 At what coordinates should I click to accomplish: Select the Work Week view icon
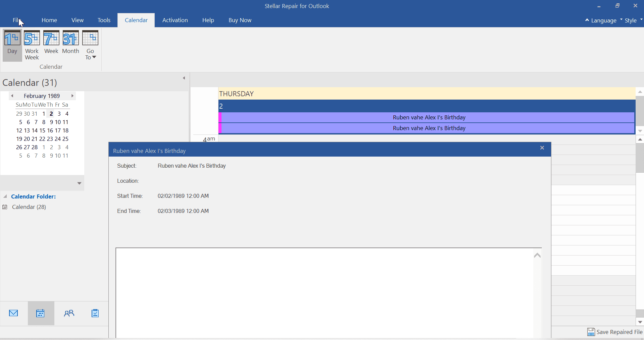tap(32, 45)
